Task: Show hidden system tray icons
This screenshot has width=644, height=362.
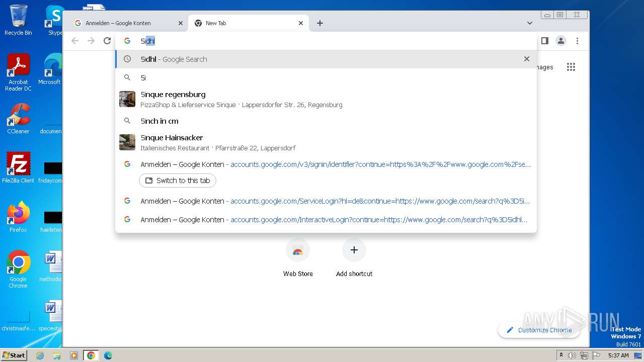Action: [561, 355]
